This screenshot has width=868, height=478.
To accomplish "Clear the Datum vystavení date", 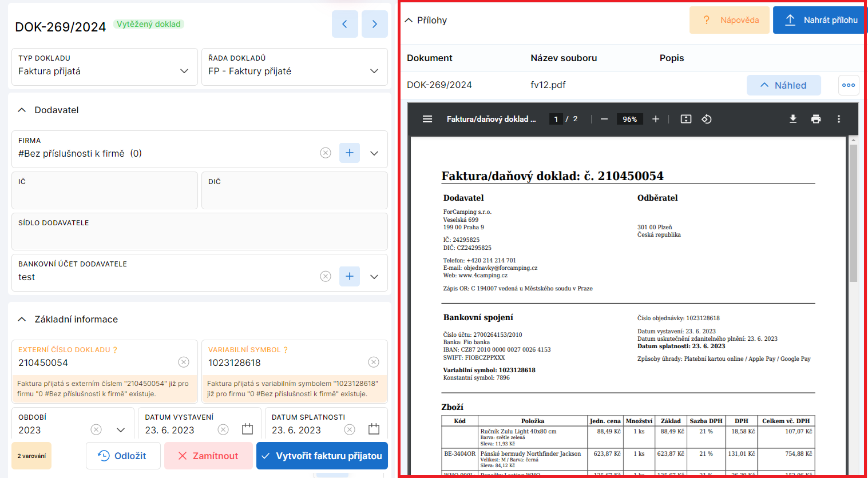I will [223, 429].
